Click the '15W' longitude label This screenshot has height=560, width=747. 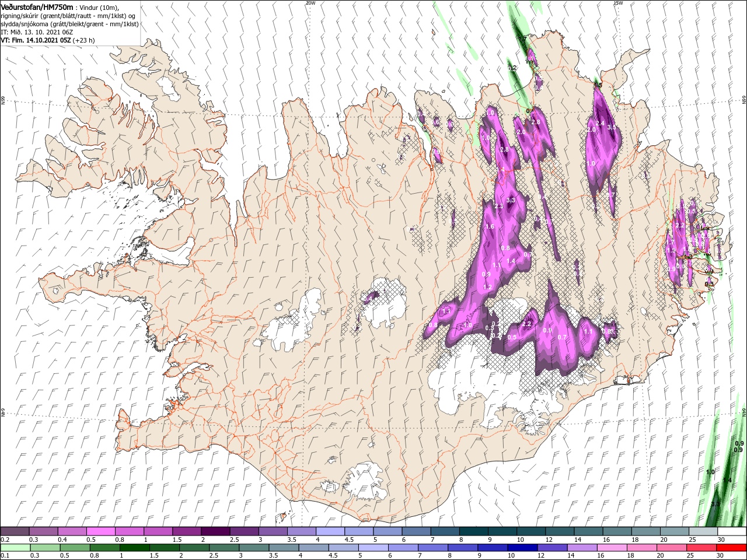coord(618,3)
